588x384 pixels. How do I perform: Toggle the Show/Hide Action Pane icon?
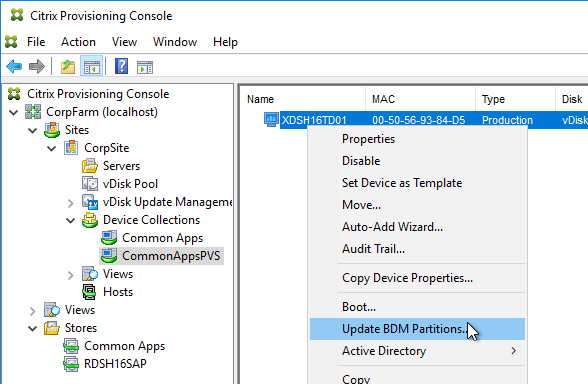pos(145,68)
